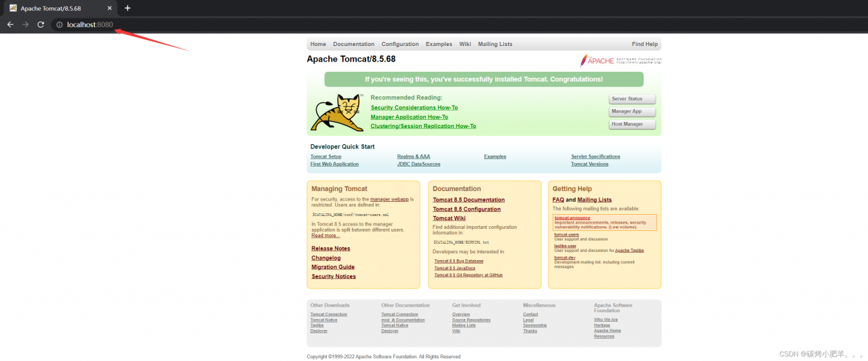Image resolution: width=868 pixels, height=361 pixels.
Task: Open Servlet Specifications link
Action: tap(595, 156)
